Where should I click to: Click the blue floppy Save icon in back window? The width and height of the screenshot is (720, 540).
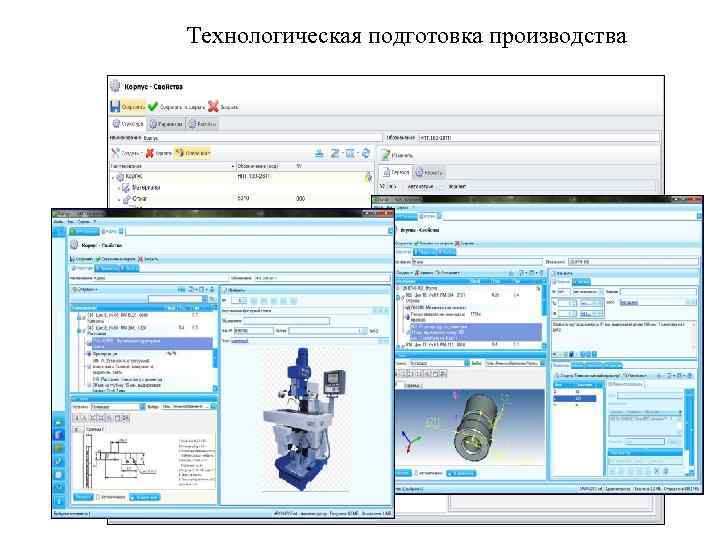[x=115, y=107]
